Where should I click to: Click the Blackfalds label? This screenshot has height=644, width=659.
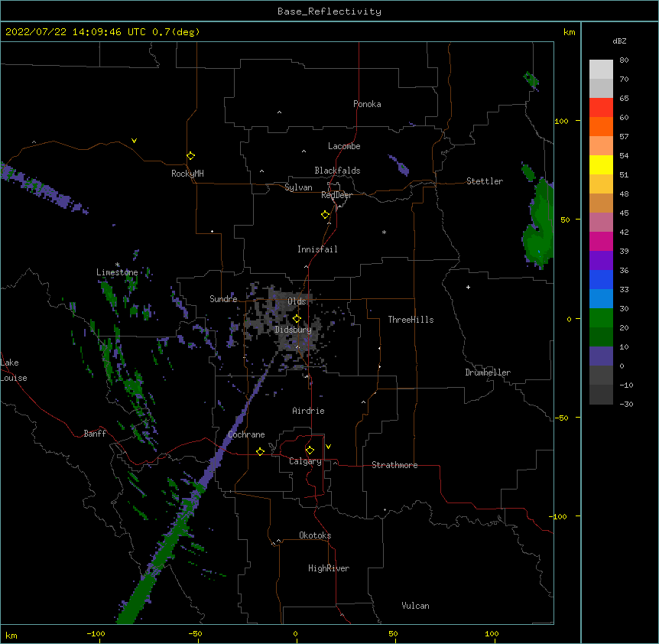(x=337, y=171)
